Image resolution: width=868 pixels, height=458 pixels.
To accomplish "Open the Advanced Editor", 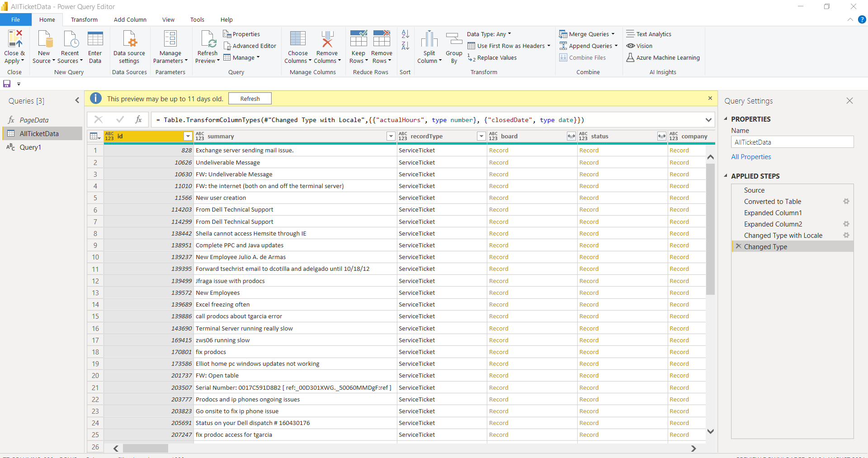I will (250, 46).
